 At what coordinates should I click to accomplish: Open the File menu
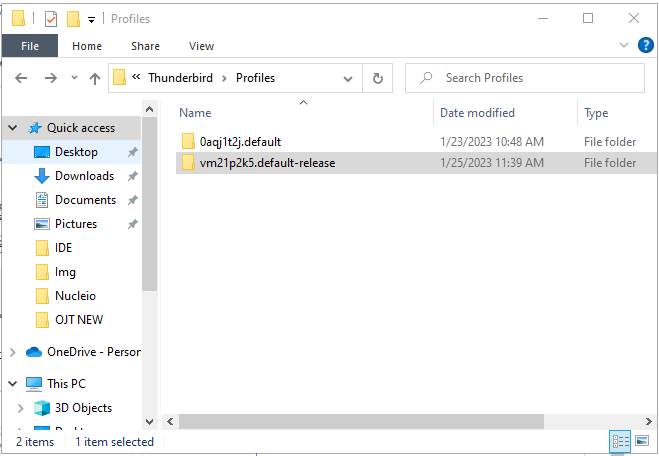tap(30, 46)
